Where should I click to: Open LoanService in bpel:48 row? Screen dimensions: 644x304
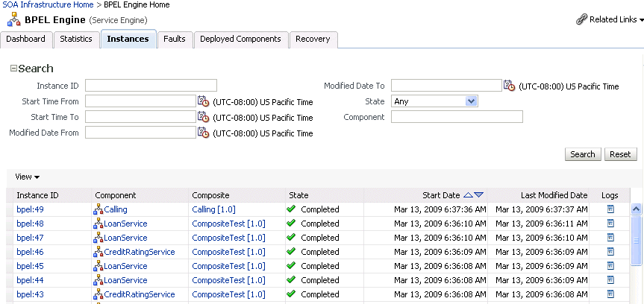[x=125, y=224]
